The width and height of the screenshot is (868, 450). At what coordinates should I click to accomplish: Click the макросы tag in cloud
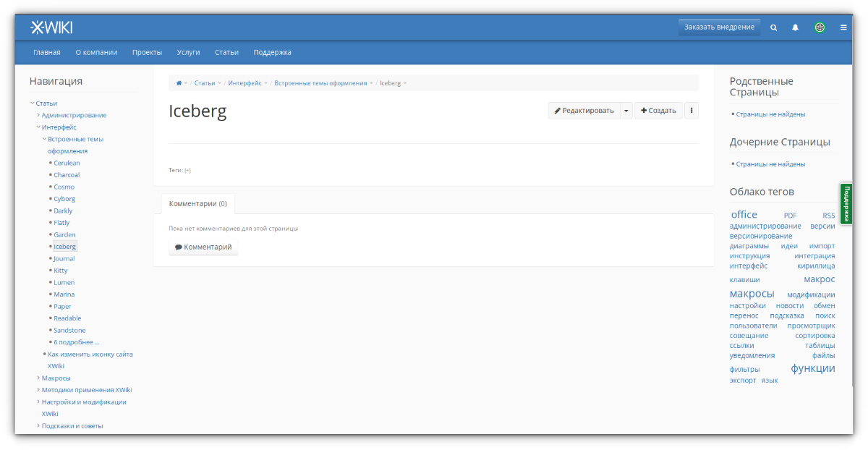752,294
